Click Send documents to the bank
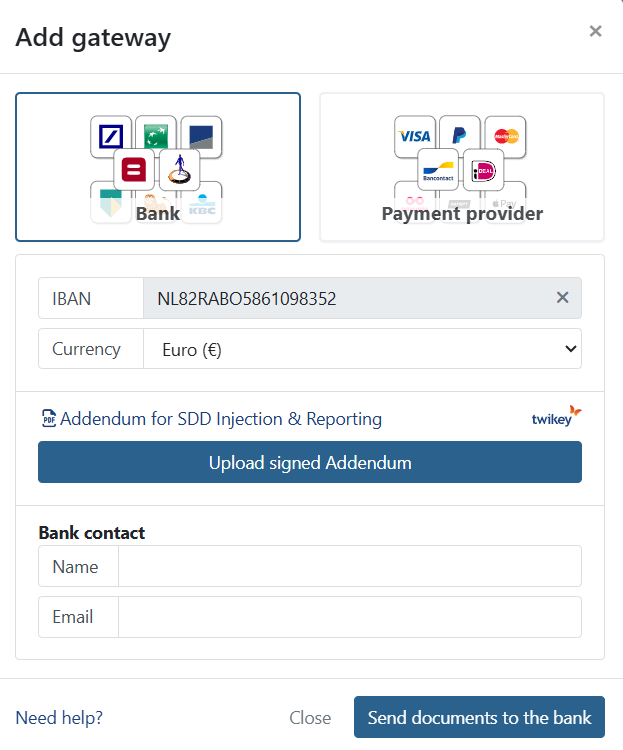Screen dimensions: 623x750 coord(479,717)
